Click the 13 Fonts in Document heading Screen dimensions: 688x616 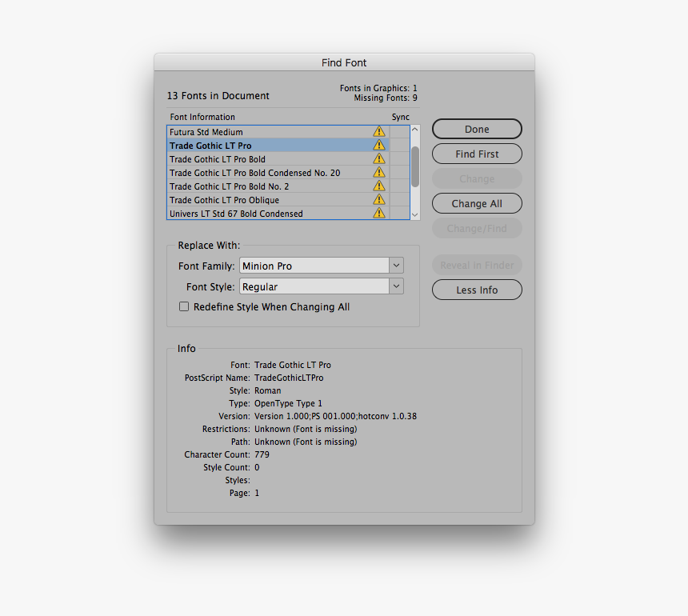[x=218, y=96]
